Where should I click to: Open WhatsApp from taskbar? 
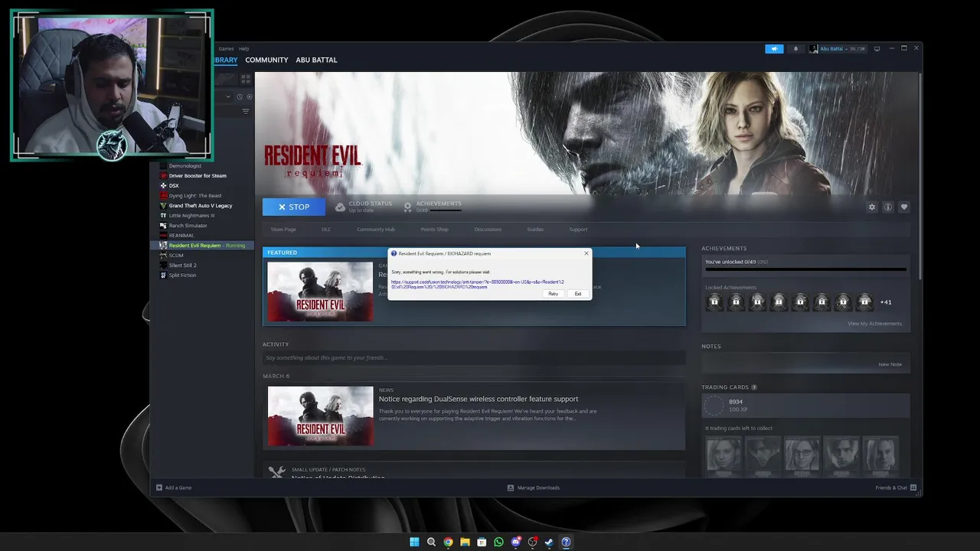point(498,542)
